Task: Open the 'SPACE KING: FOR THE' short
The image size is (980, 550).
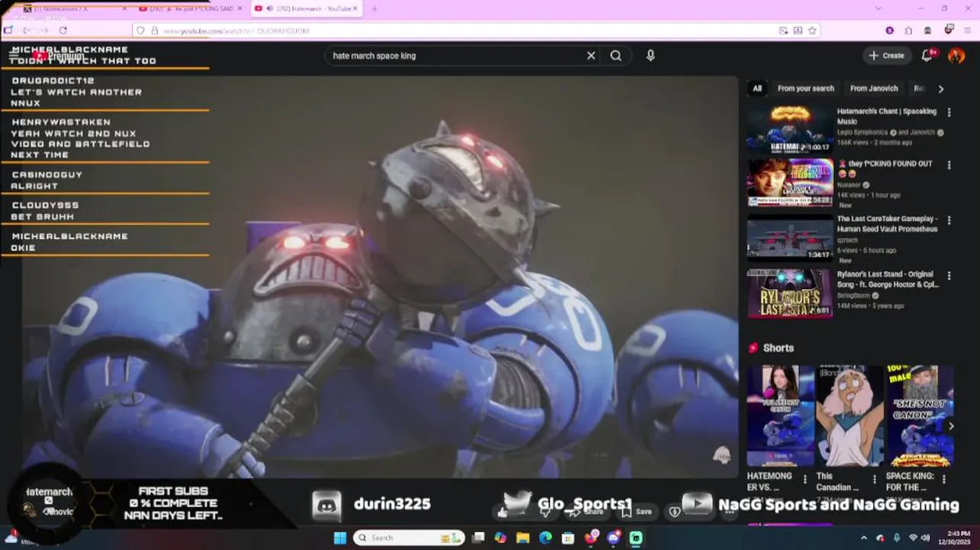Action: point(919,416)
